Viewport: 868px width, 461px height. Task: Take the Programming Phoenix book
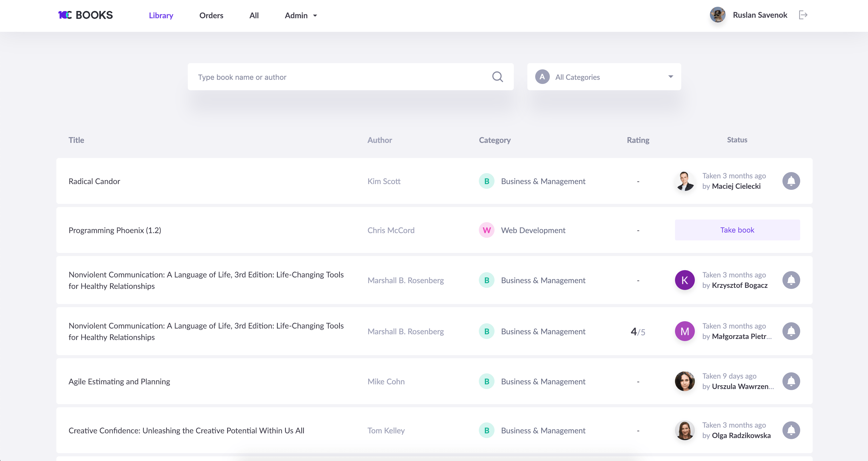pos(737,230)
